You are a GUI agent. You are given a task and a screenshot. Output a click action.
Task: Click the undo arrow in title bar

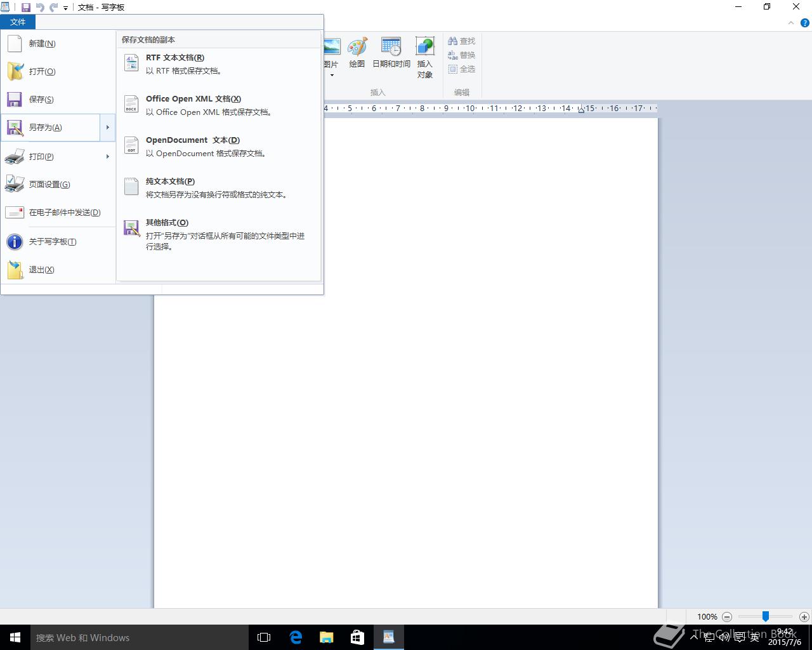pyautogui.click(x=40, y=8)
